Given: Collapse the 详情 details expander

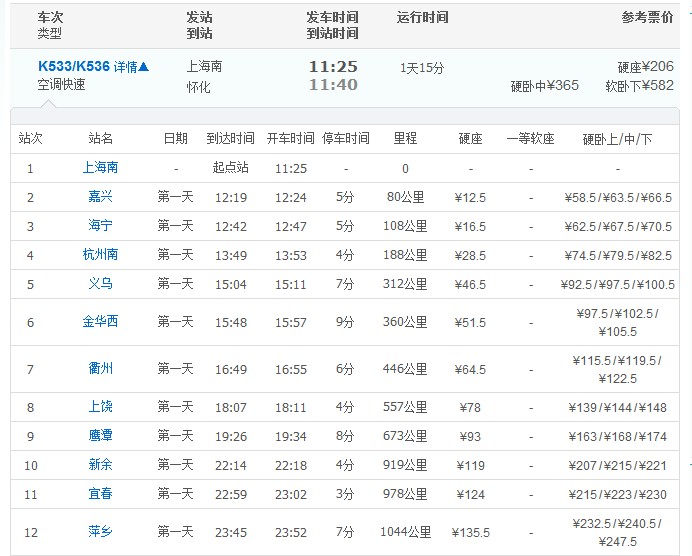Looking at the screenshot, I should (131, 67).
